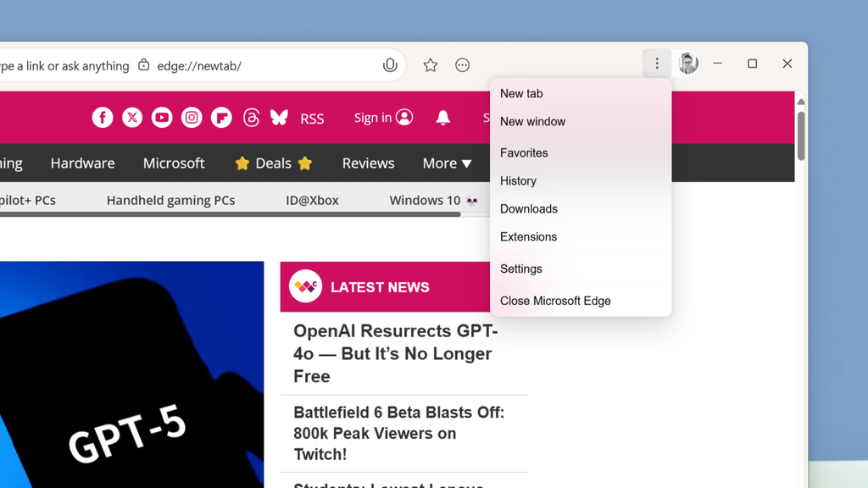868x488 pixels.
Task: Open the three-dot Edge menu
Action: point(657,63)
